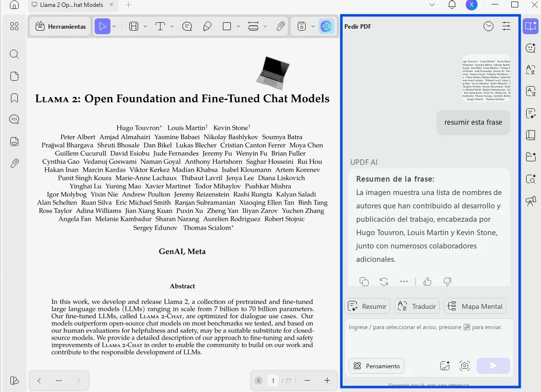Open AI panel settings sliders icon

506,26
